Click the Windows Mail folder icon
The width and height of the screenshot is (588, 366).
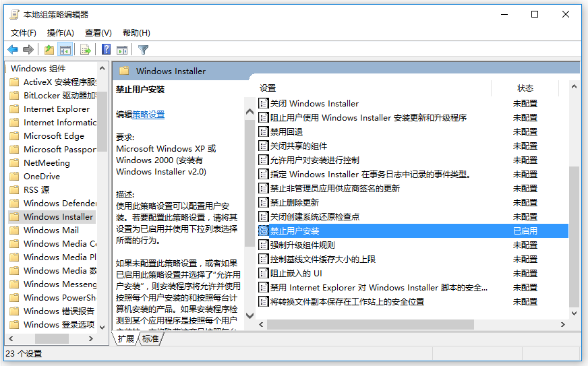click(x=14, y=231)
